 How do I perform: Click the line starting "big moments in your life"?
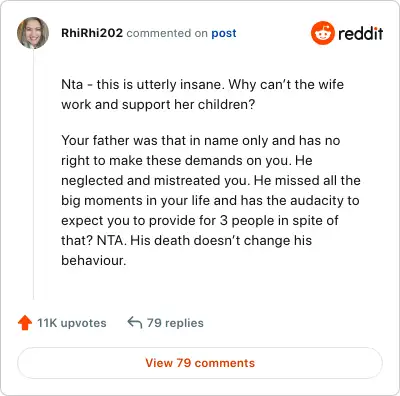pyautogui.click(x=210, y=201)
